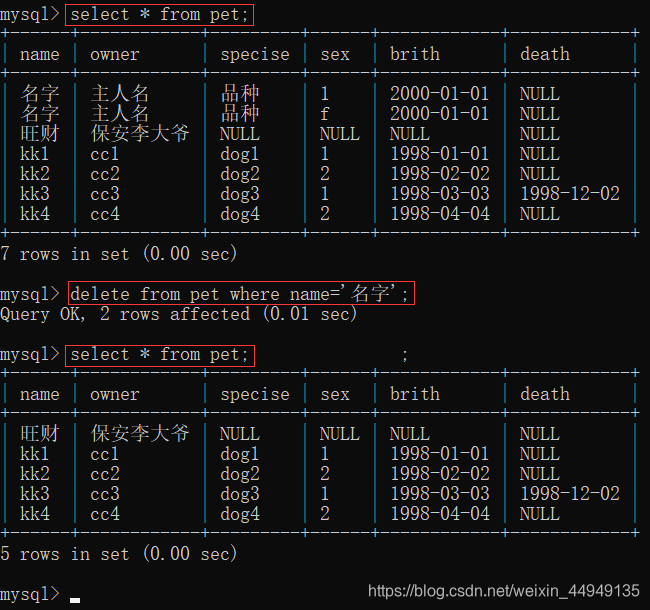Click 保安李大爷 in the 5-row table
The width and height of the screenshot is (650, 610).
point(140,433)
